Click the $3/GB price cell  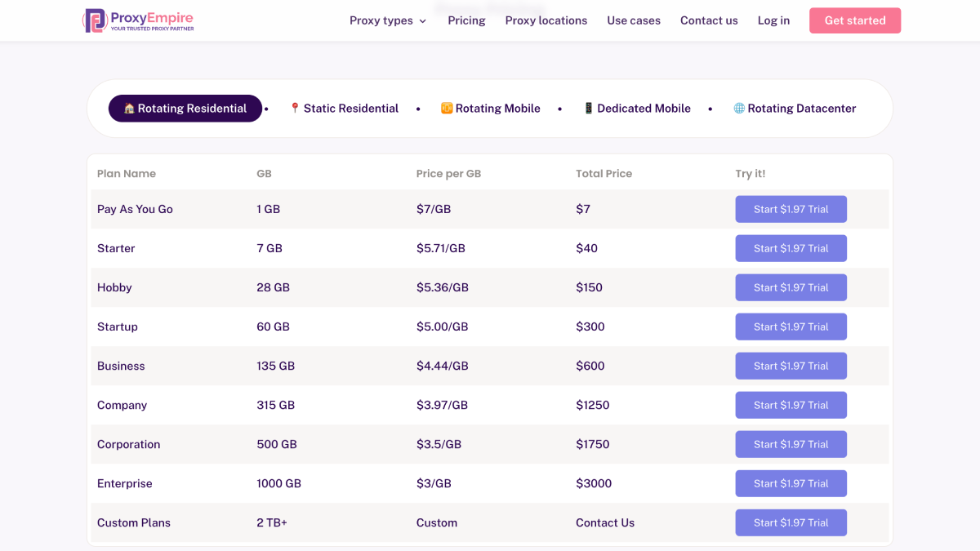click(x=434, y=483)
